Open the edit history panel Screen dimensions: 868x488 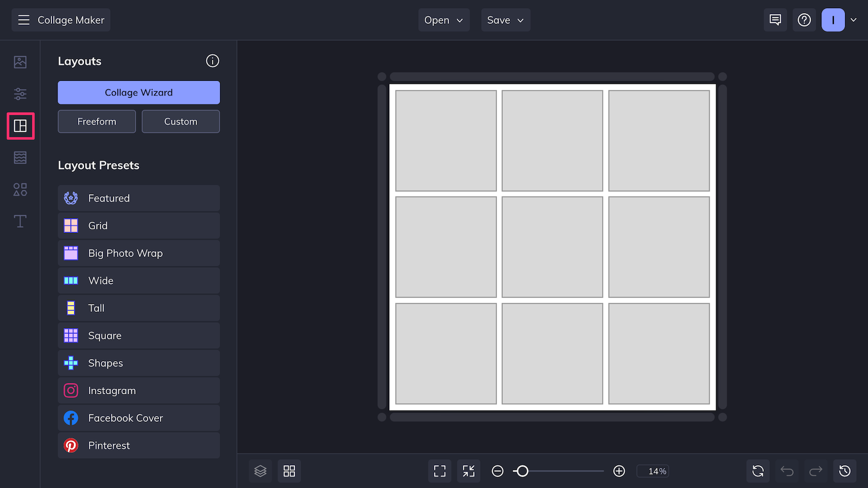click(x=844, y=471)
